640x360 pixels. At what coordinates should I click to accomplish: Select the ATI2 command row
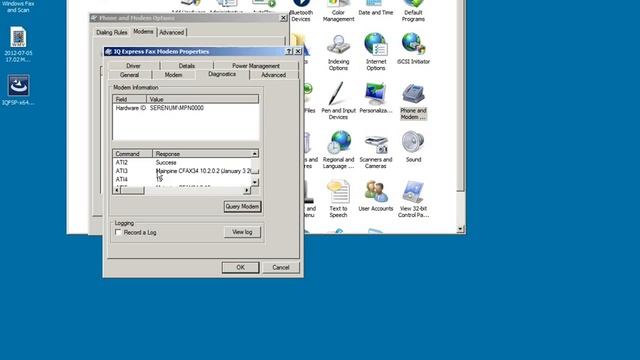click(182, 162)
